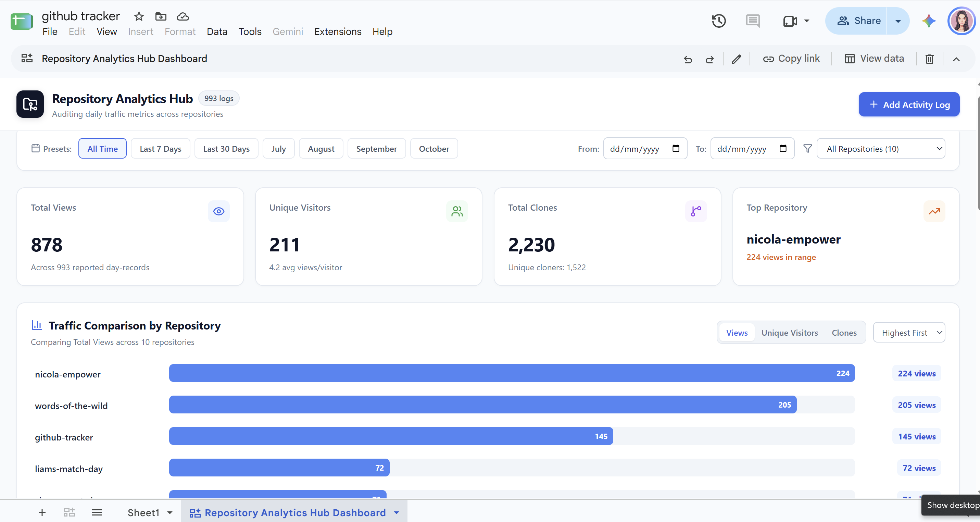Start a video call with camera icon
980x522 pixels.
coord(790,21)
